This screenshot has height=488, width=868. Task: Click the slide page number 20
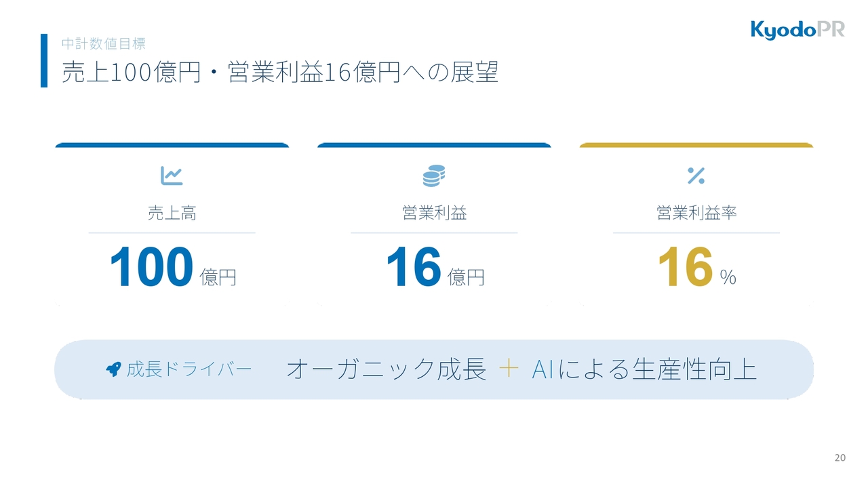tap(840, 458)
